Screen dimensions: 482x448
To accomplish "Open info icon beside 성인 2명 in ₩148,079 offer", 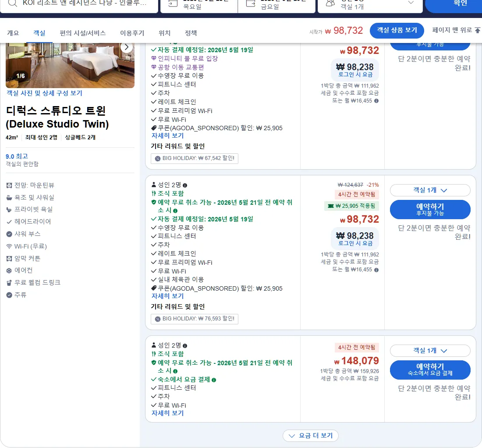I will [x=185, y=346].
